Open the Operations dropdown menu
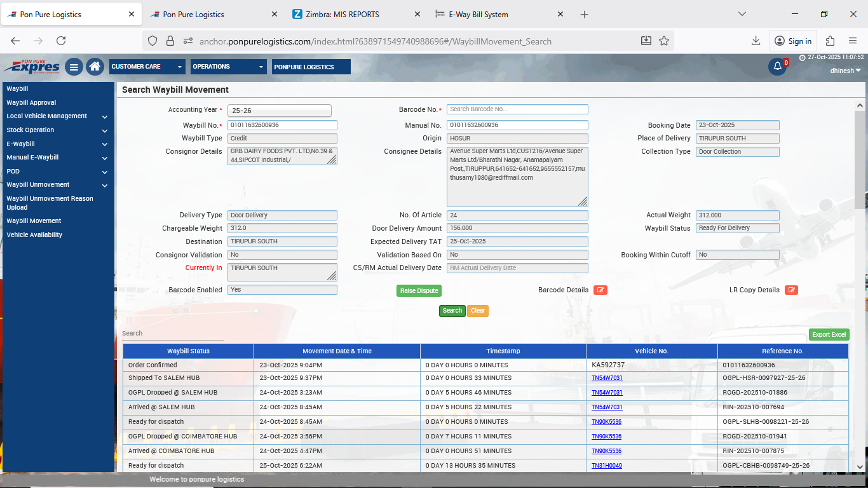The height and width of the screenshot is (488, 868). [x=228, y=67]
